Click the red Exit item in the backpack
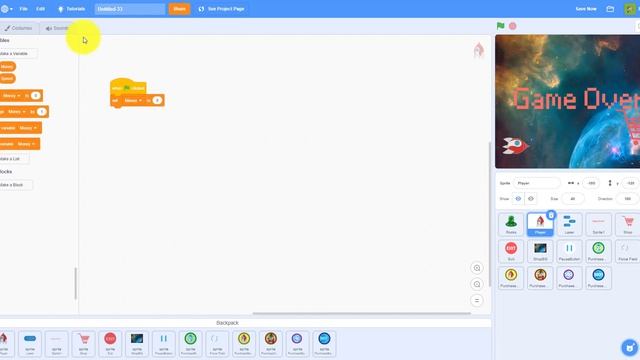Viewport: 640px width, 360px height. pyautogui.click(x=110, y=344)
